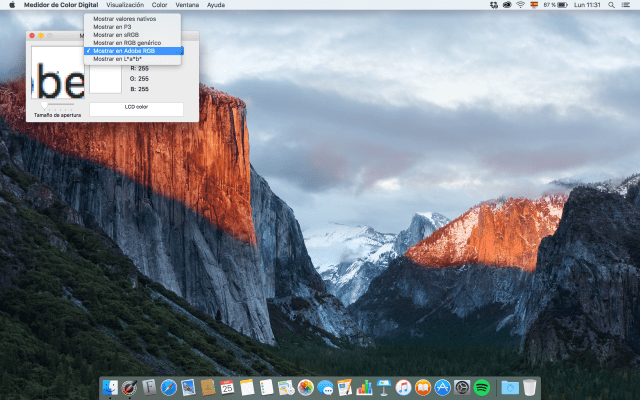Open Trash in the Dock
The image size is (640, 400).
530,387
